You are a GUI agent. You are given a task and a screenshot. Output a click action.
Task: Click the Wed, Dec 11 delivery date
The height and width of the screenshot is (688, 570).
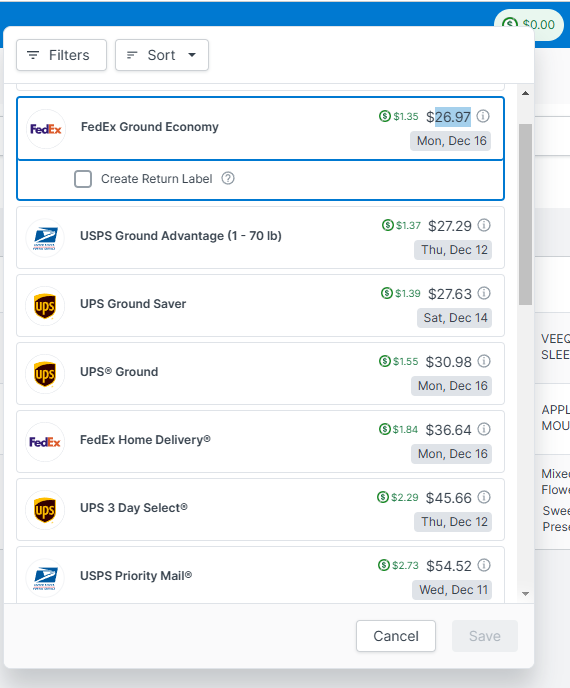(x=453, y=590)
